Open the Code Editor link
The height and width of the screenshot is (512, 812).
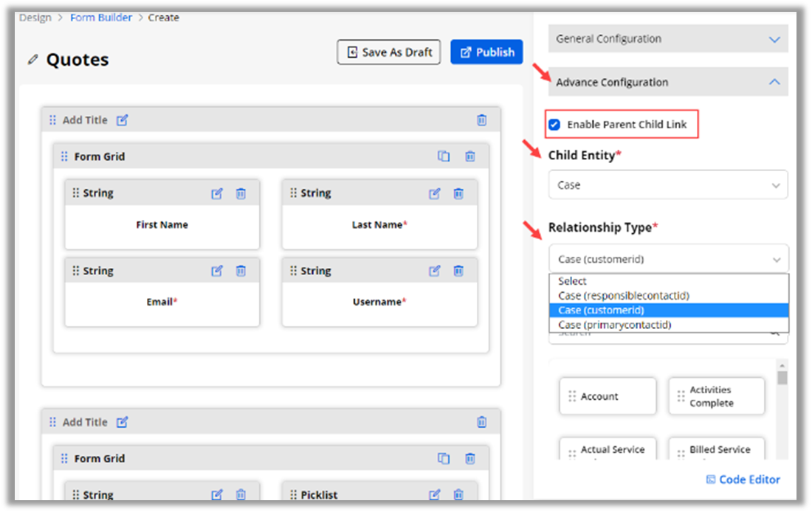743,480
